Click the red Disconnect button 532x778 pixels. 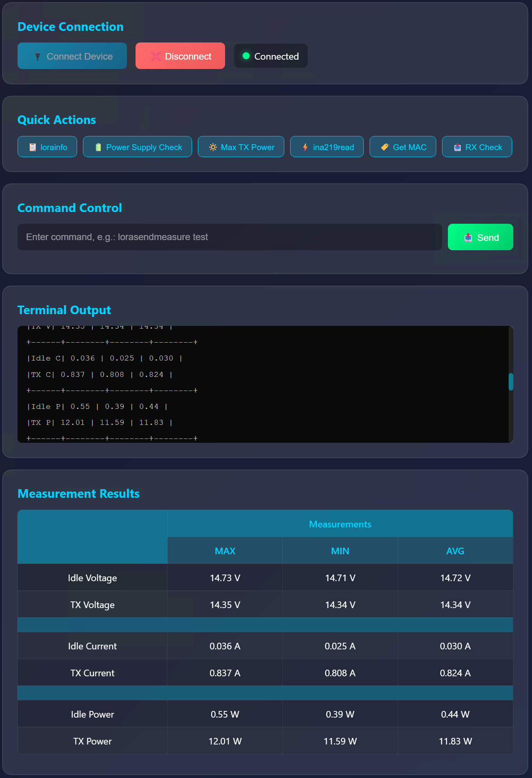click(180, 56)
